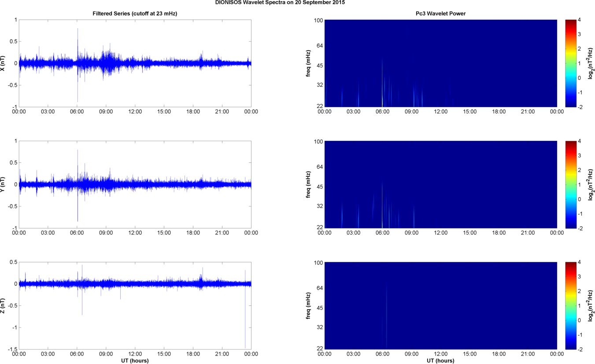Viewport: 595px width, 364px height.
Task: Click "freq (mHz)" label of middle wavelet panel
Action: tap(308, 184)
